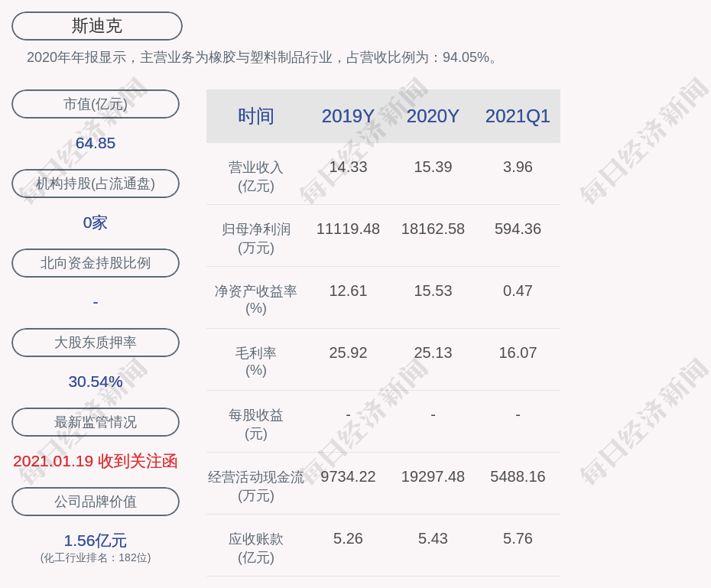Screen dimensions: 711x588
Task: Click cash flow value 9734.22
Action: (349, 477)
